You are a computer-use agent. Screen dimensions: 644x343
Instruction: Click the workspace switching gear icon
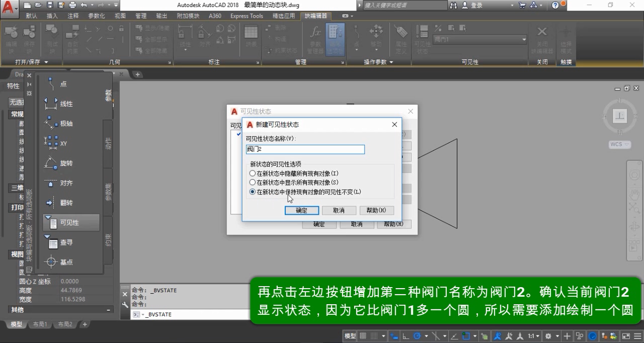coord(548,336)
